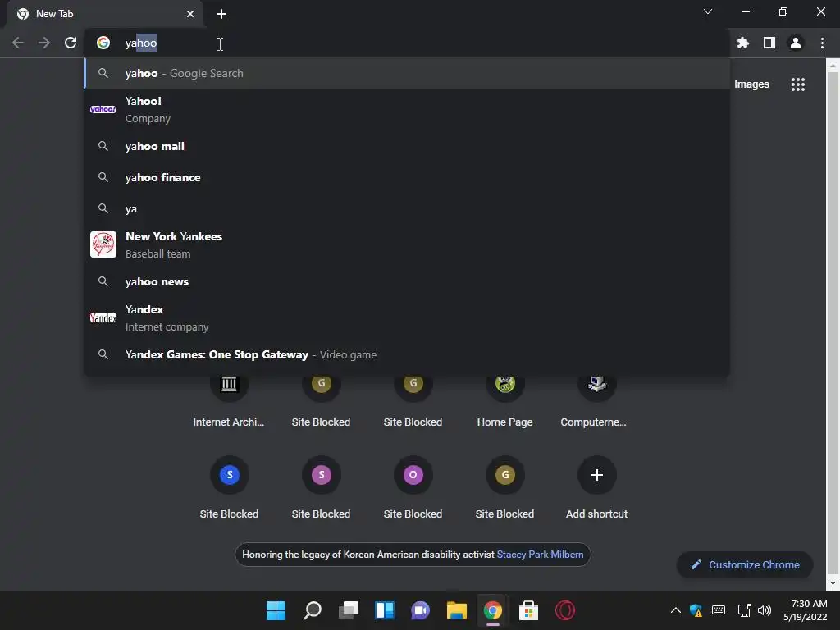The height and width of the screenshot is (630, 840).
Task: Click the Add shortcut plus icon
Action: [x=597, y=475]
